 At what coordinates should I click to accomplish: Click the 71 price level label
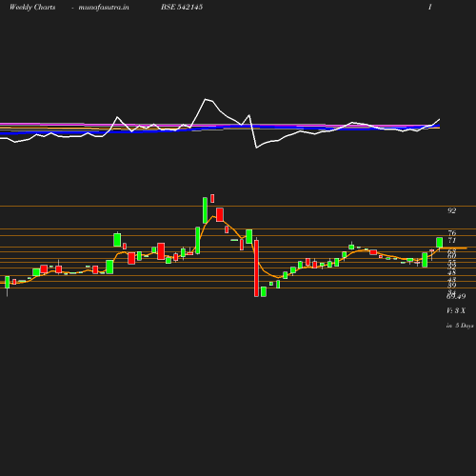tap(452, 240)
